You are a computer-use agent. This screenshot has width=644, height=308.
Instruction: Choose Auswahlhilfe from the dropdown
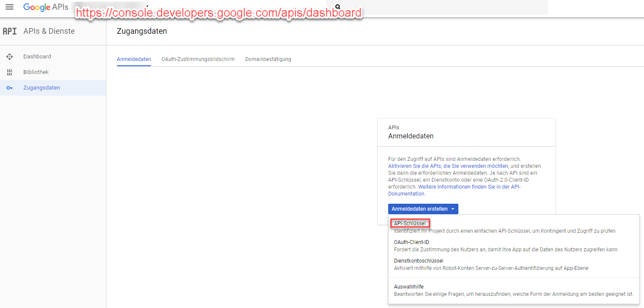pyautogui.click(x=409, y=287)
